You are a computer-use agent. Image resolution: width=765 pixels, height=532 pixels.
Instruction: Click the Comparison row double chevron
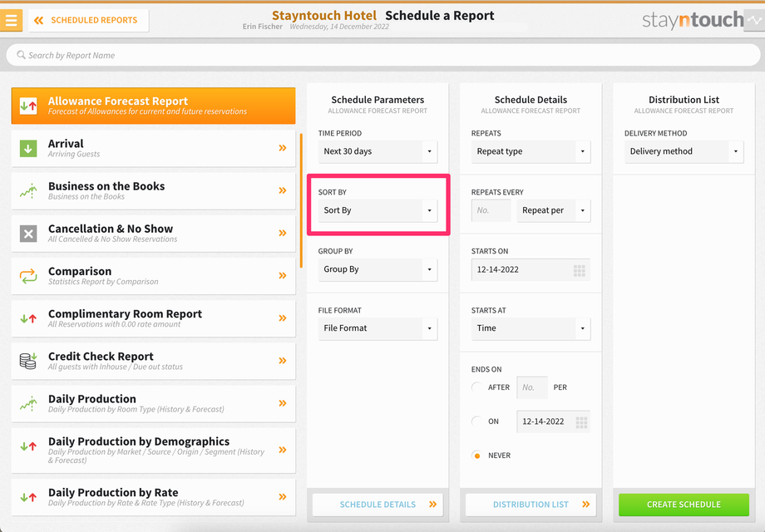coord(283,275)
